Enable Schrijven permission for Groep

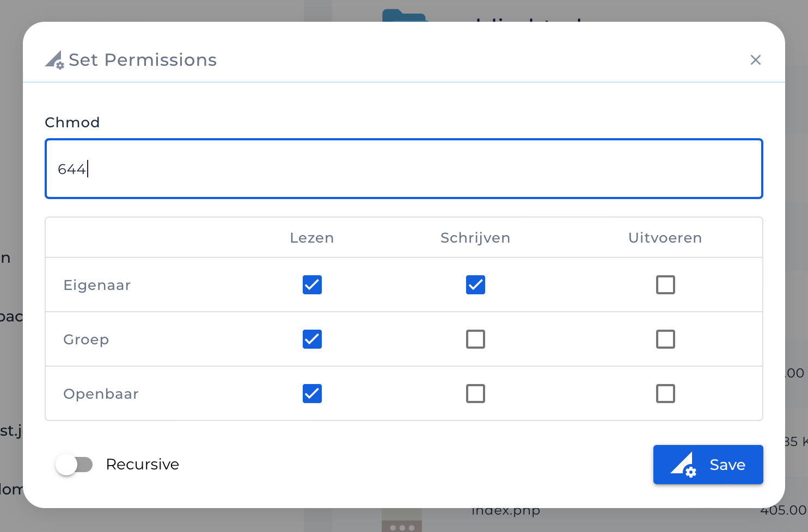475,339
